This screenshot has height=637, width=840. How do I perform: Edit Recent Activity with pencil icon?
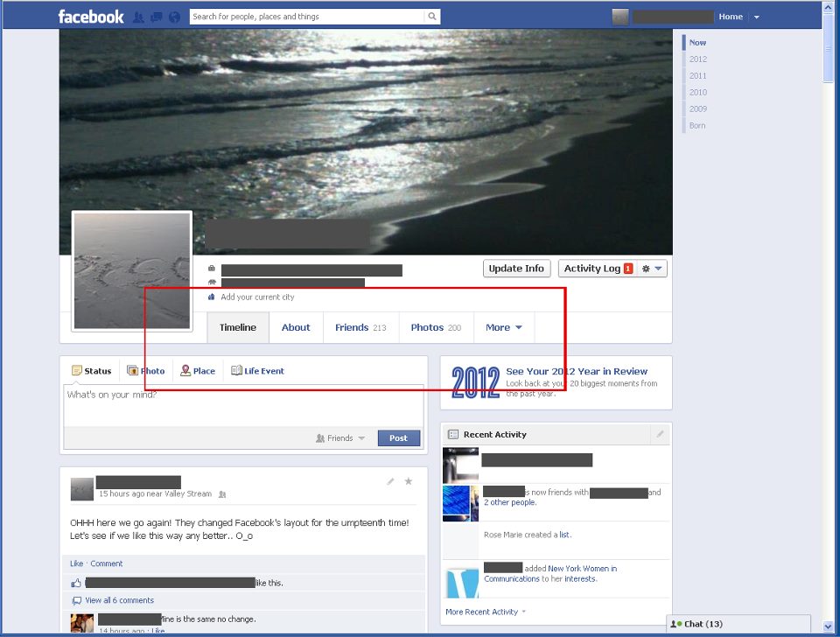(661, 434)
